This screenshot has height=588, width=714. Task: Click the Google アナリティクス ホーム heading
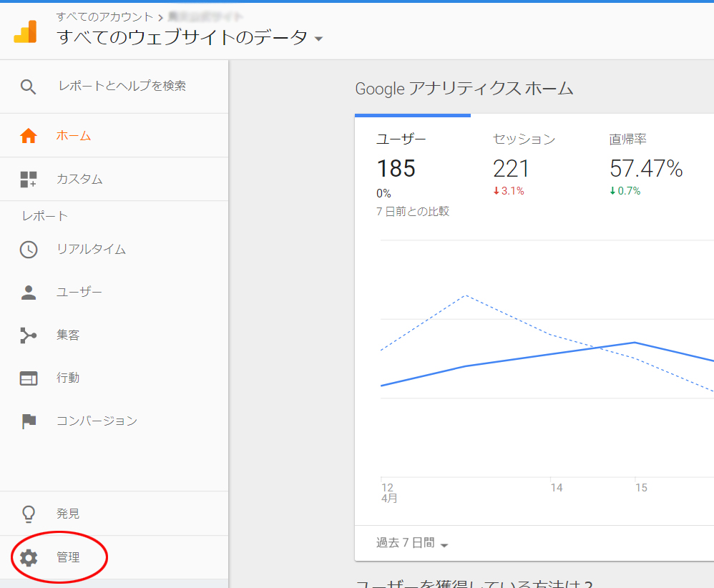[464, 89]
